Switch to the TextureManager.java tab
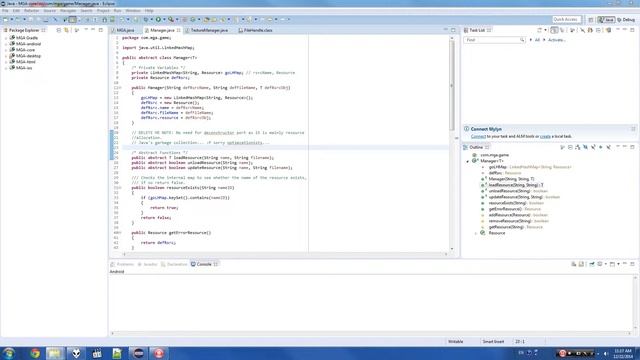640x360 pixels. [209, 30]
